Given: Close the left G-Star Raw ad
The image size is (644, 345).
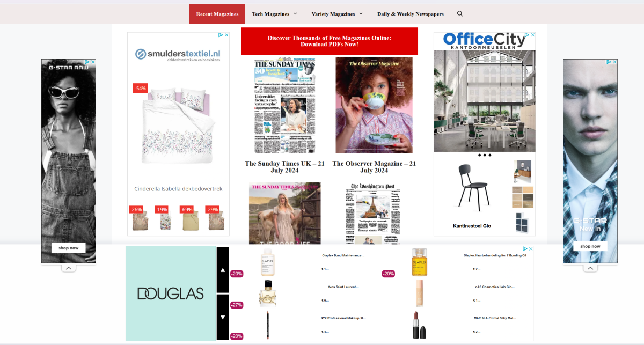Looking at the screenshot, I should pos(93,62).
